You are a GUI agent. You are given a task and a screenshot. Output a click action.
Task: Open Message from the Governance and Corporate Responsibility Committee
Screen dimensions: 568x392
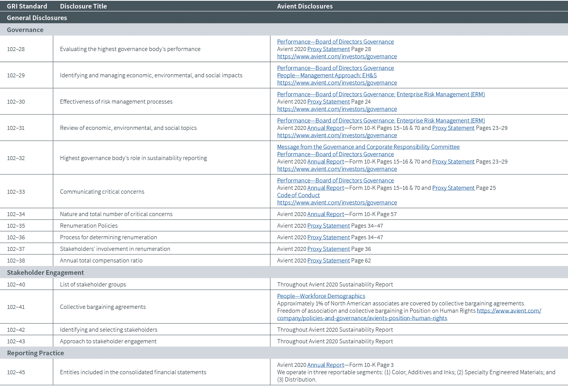pos(368,147)
